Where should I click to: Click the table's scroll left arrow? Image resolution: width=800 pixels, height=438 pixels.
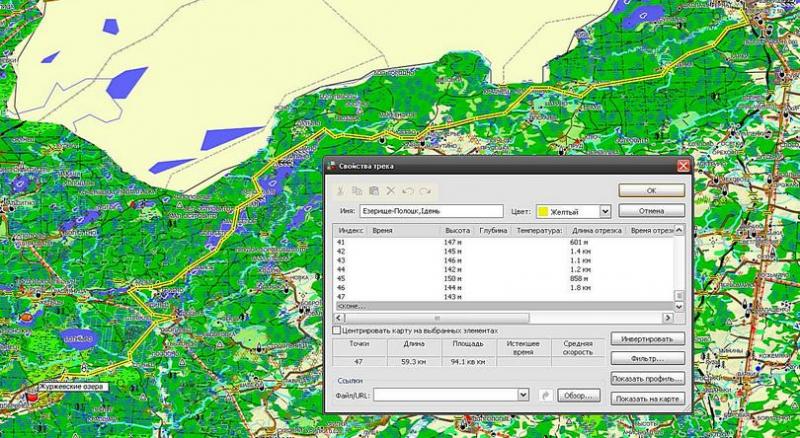coord(341,318)
